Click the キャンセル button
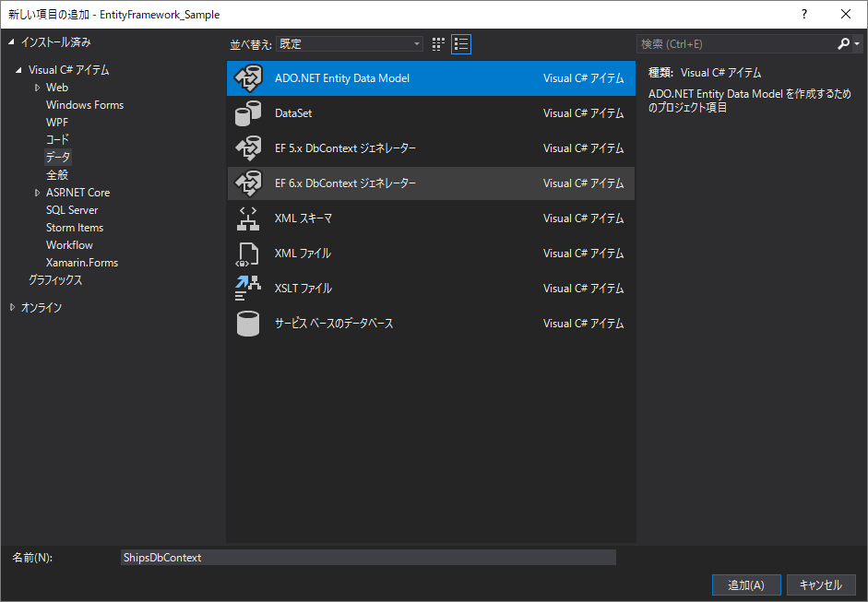 [x=820, y=584]
